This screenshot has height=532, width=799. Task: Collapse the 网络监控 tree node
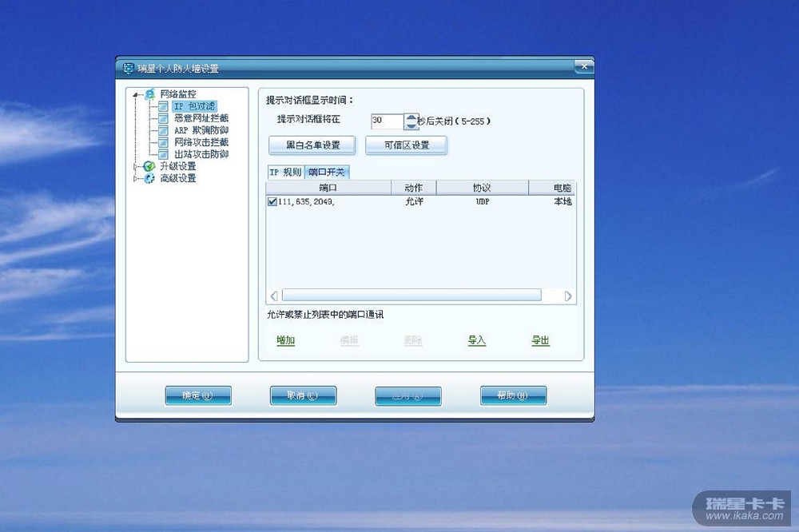(x=136, y=95)
